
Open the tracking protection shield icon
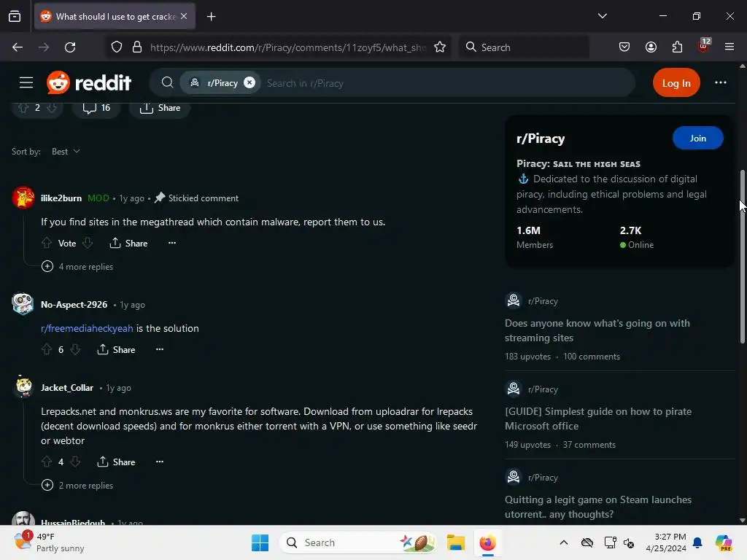pyautogui.click(x=117, y=47)
